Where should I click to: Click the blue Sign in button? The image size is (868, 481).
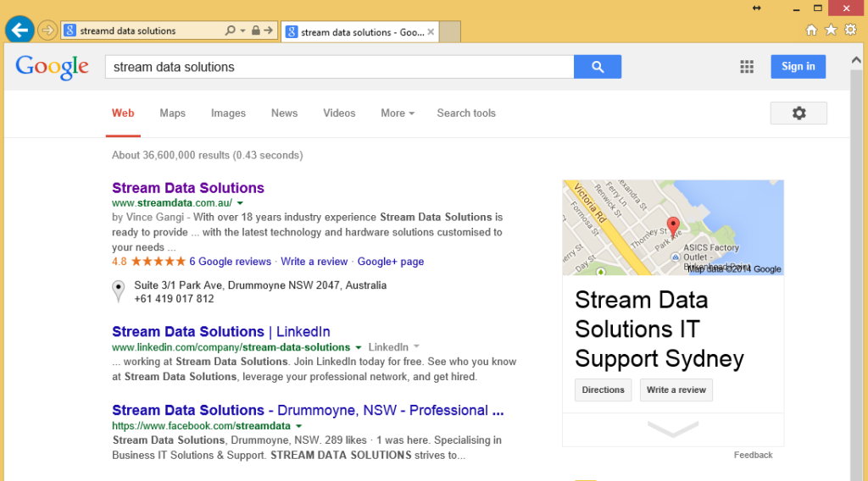pyautogui.click(x=798, y=66)
